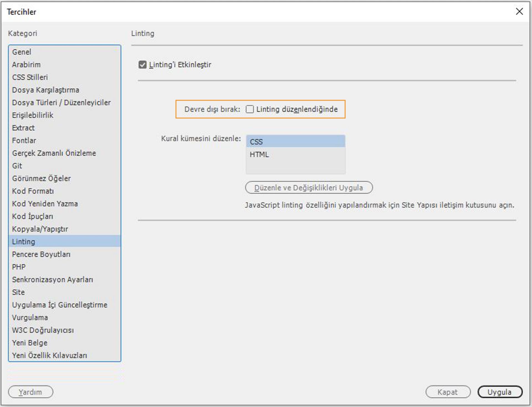Close the Tercihler dialog window
The height and width of the screenshot is (407, 532).
click(x=519, y=12)
